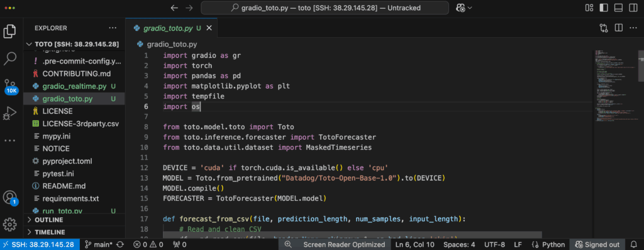This screenshot has width=644, height=250.
Task: Click the Compare Changes icon in editor toolbar
Action: tap(603, 28)
